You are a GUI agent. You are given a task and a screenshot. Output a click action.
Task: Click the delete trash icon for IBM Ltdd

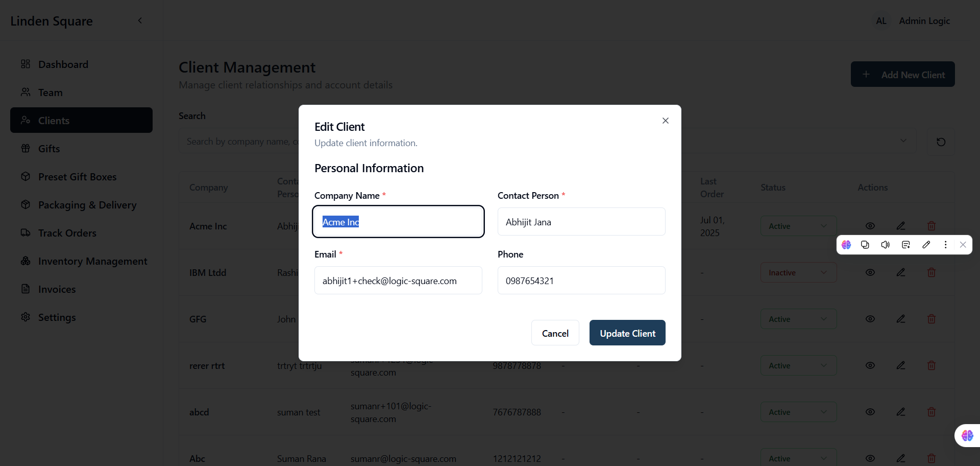(932, 272)
